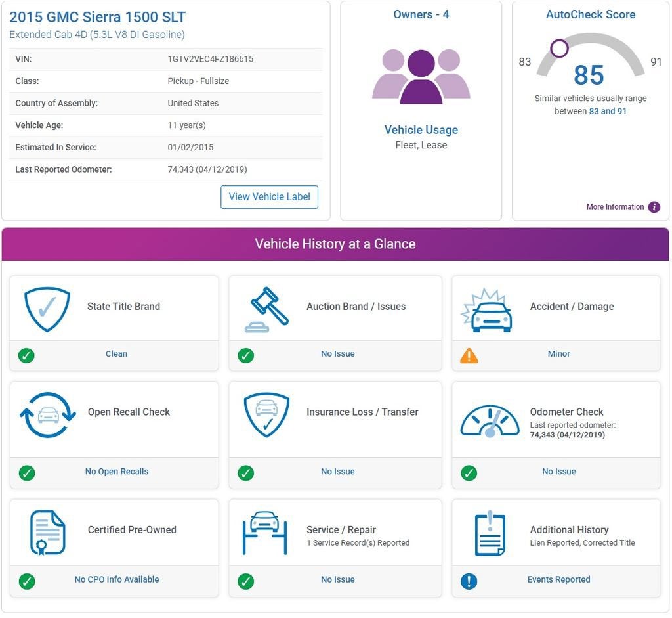Open No Issue link under Insurance Loss
Image resolution: width=672 pixels, height=618 pixels.
click(x=338, y=472)
